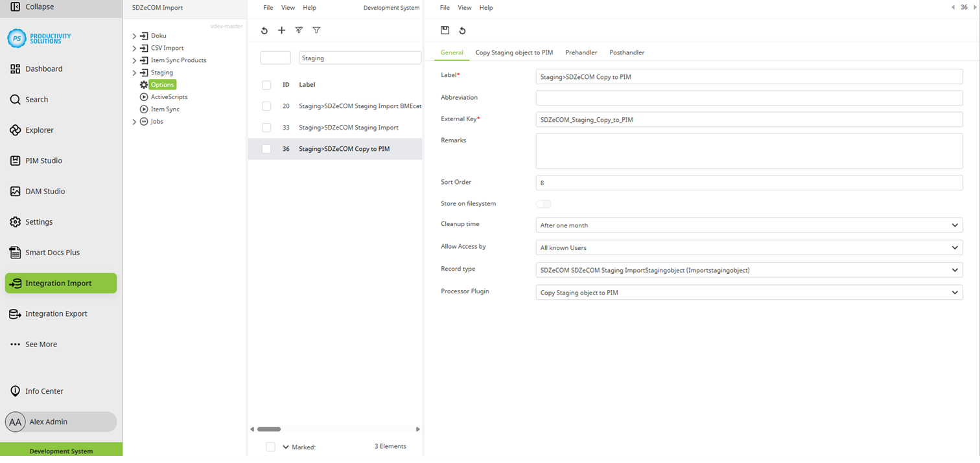Switch to the Prehandler tab
Screen dimensions: 980x463
click(581, 52)
